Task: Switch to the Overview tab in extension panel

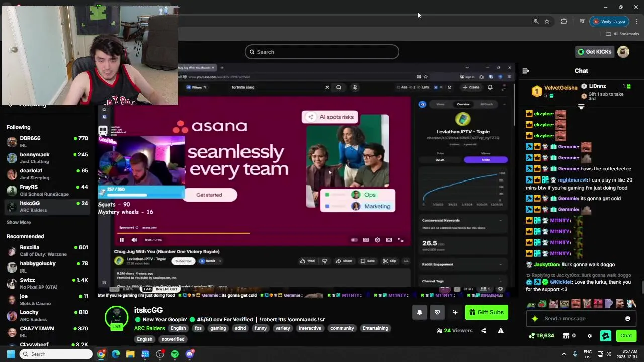Action: tap(463, 104)
